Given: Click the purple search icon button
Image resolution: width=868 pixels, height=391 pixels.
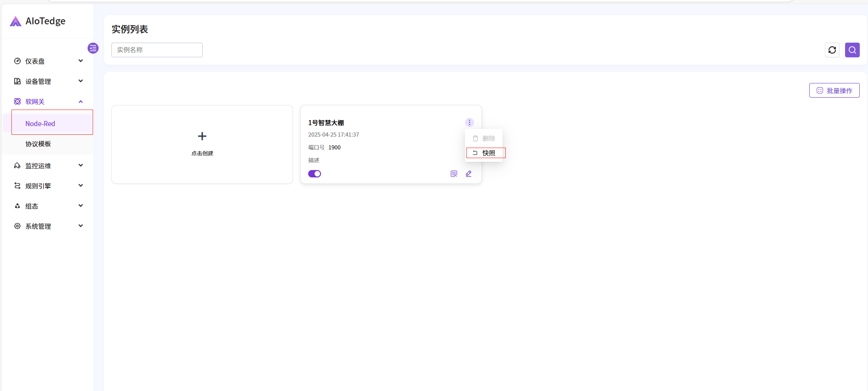Looking at the screenshot, I should [x=852, y=50].
